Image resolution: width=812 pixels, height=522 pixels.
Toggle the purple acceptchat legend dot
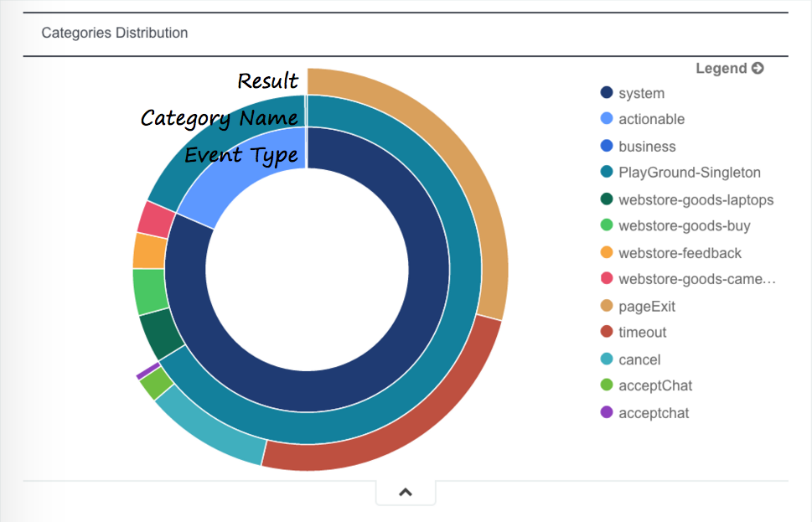tap(607, 413)
